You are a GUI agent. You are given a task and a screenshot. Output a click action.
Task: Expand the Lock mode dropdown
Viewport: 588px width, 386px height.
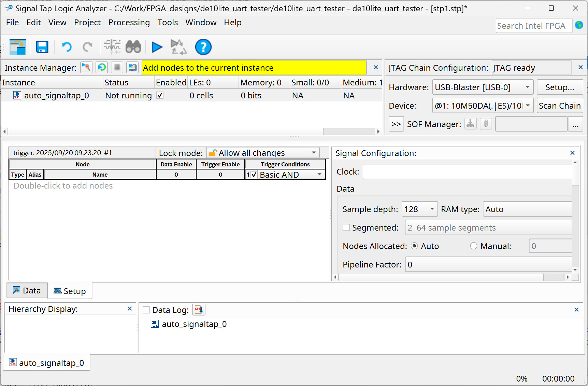[263, 153]
